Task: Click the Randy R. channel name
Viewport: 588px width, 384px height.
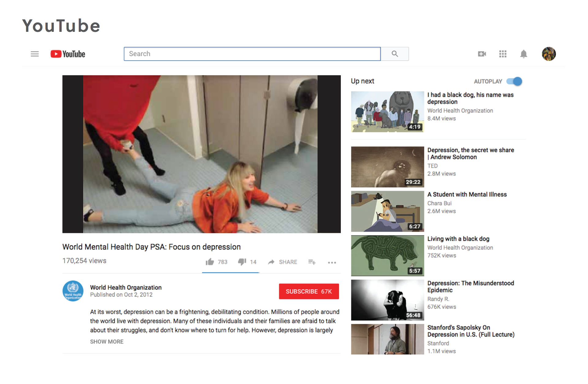Action: pyautogui.click(x=438, y=299)
